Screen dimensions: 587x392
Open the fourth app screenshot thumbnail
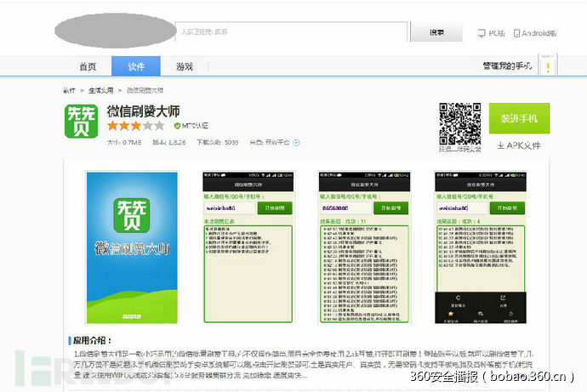[478, 247]
